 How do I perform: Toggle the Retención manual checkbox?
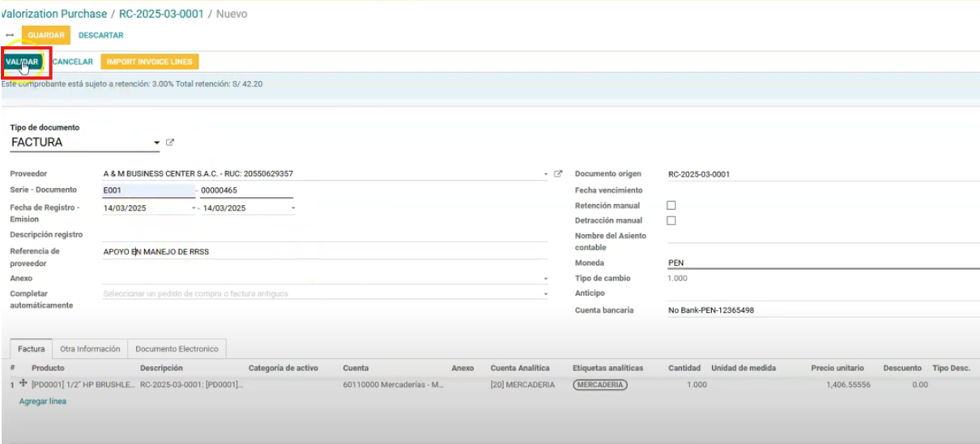(x=671, y=206)
